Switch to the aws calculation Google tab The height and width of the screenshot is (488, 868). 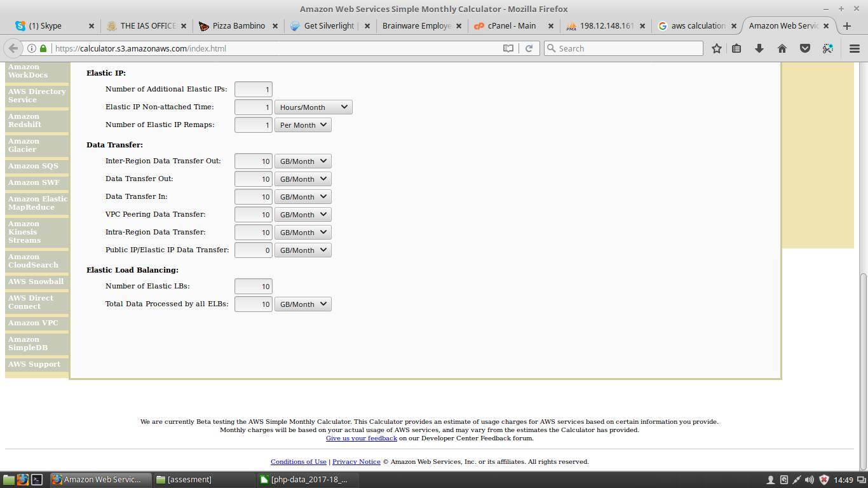tap(698, 26)
